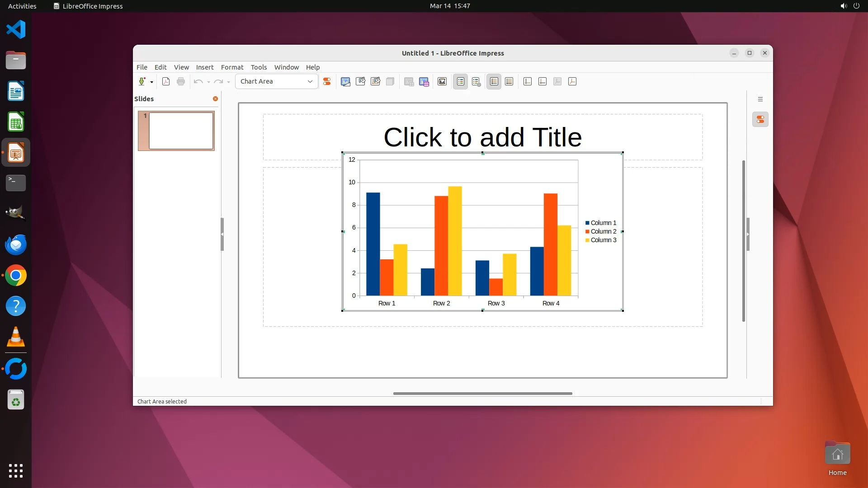Toggle Horizontal Grids display

click(494, 81)
